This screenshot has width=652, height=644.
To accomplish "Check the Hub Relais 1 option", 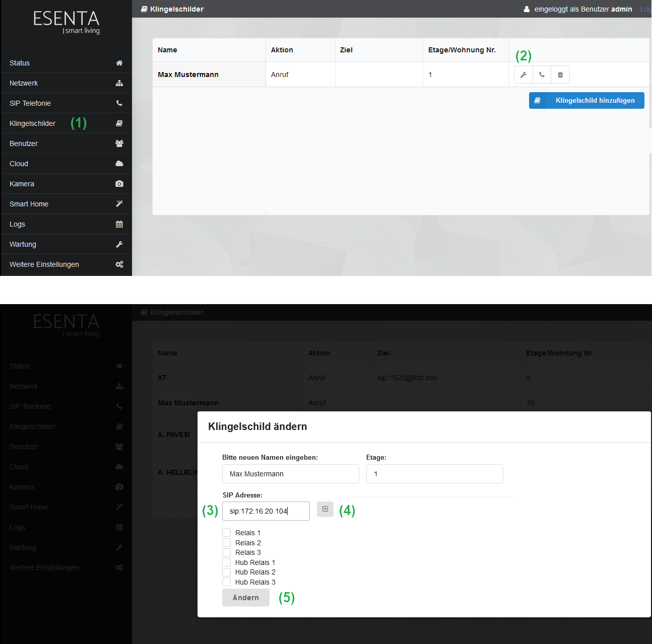I will point(227,562).
